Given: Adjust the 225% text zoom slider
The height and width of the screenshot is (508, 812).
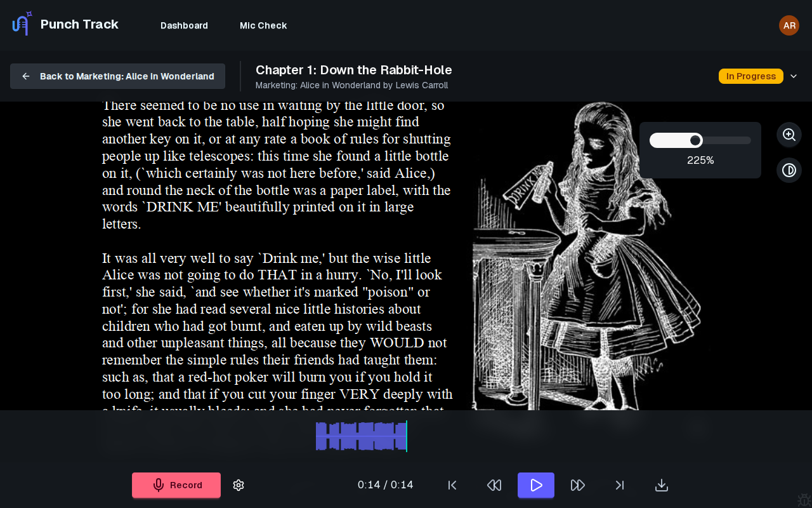Looking at the screenshot, I should tap(695, 140).
